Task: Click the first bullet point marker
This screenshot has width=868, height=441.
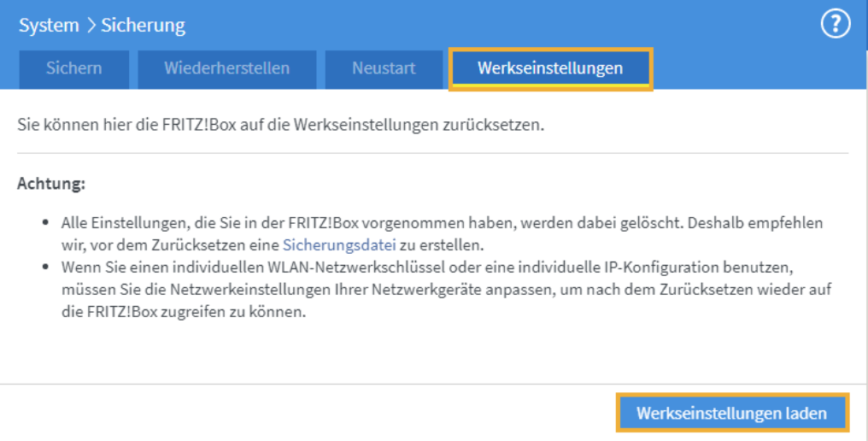Action: point(46,224)
